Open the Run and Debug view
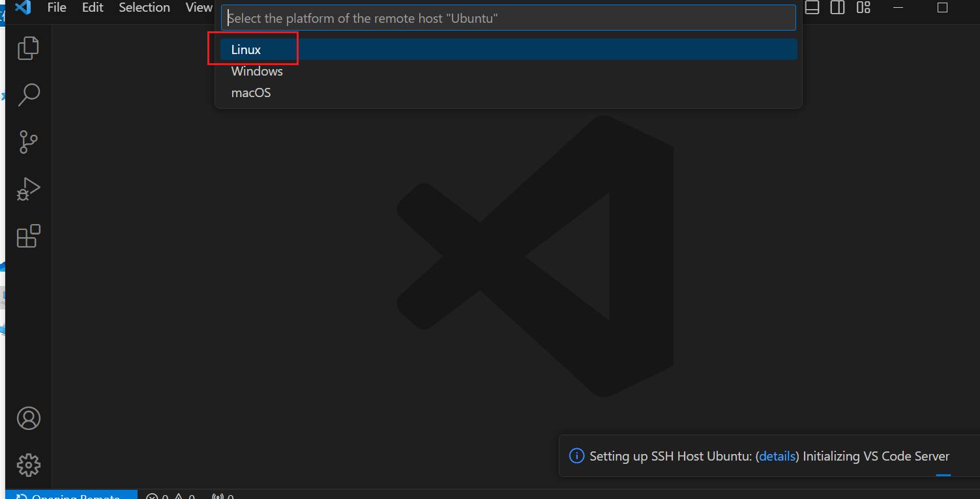 coord(28,189)
